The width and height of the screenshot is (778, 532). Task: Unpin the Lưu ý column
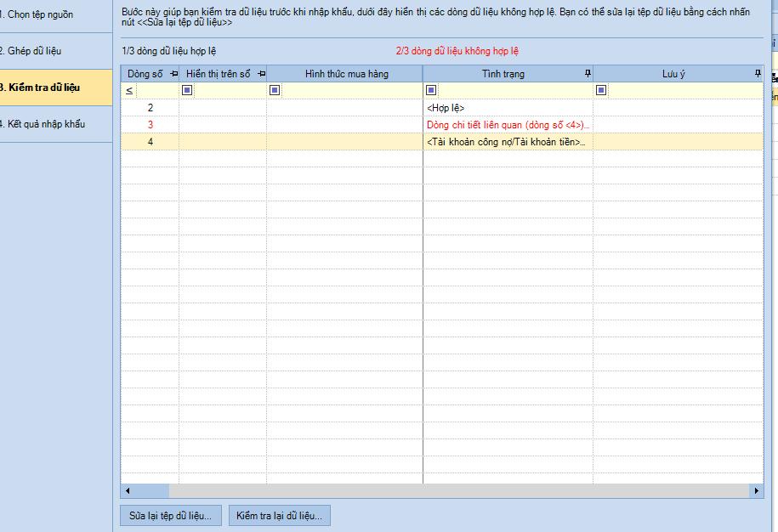[x=758, y=74]
